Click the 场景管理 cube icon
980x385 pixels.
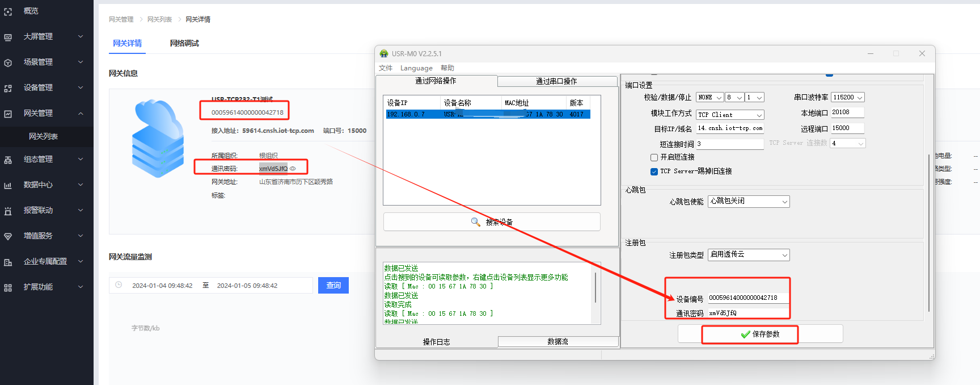click(x=8, y=62)
